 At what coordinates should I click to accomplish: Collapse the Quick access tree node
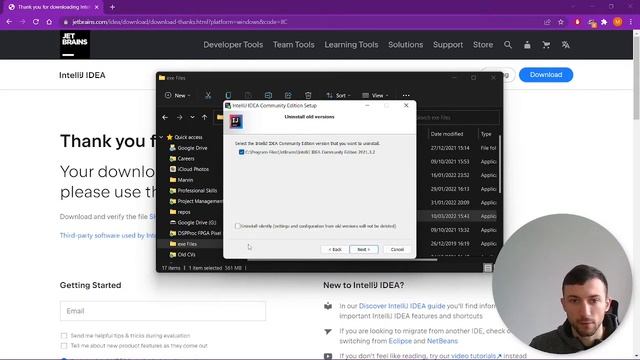tap(162, 137)
